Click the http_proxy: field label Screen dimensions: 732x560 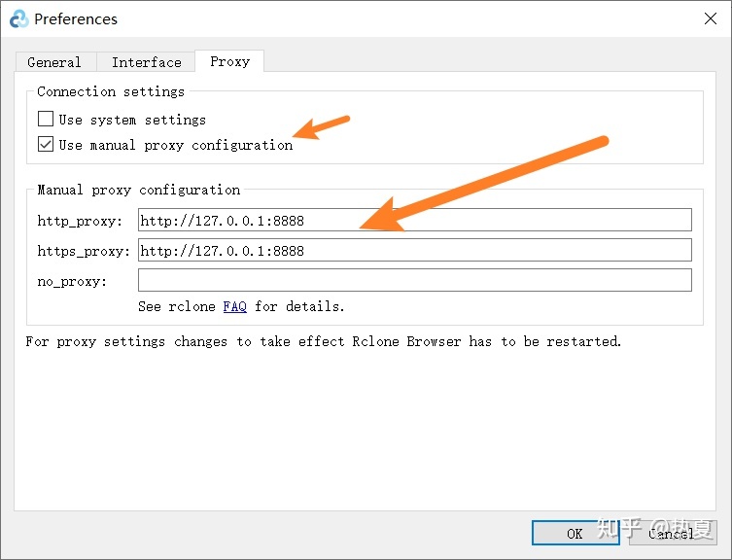pyautogui.click(x=80, y=221)
